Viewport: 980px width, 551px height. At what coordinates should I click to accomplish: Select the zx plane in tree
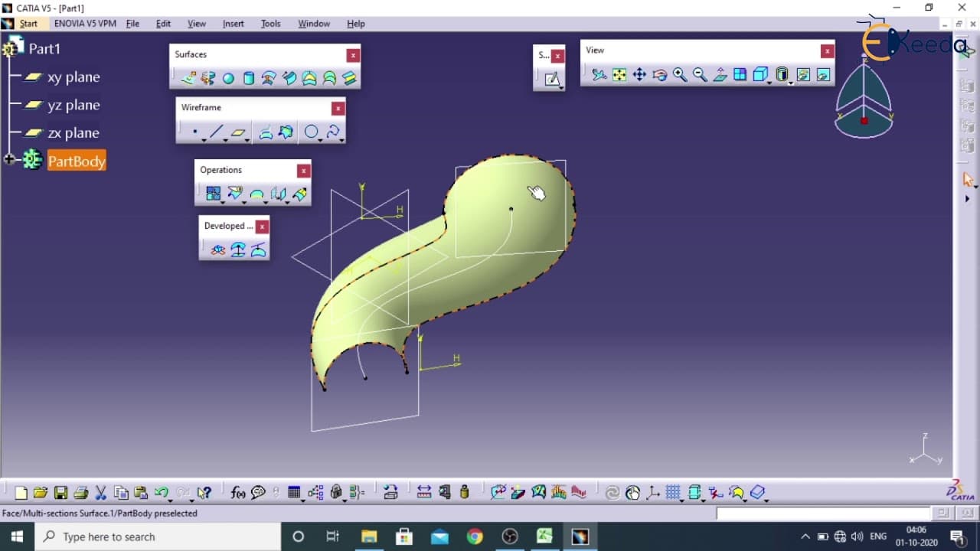click(73, 133)
